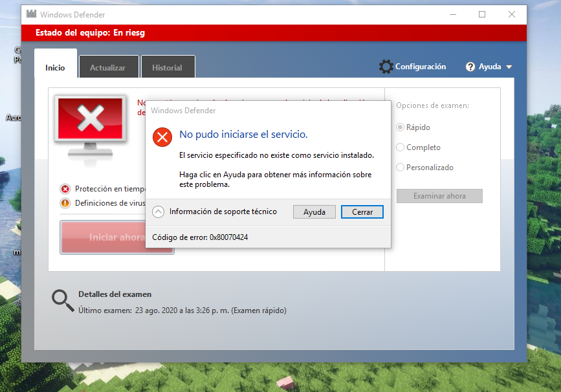561x392 pixels.
Task: Close the error dialog with Cerrar
Action: click(362, 212)
